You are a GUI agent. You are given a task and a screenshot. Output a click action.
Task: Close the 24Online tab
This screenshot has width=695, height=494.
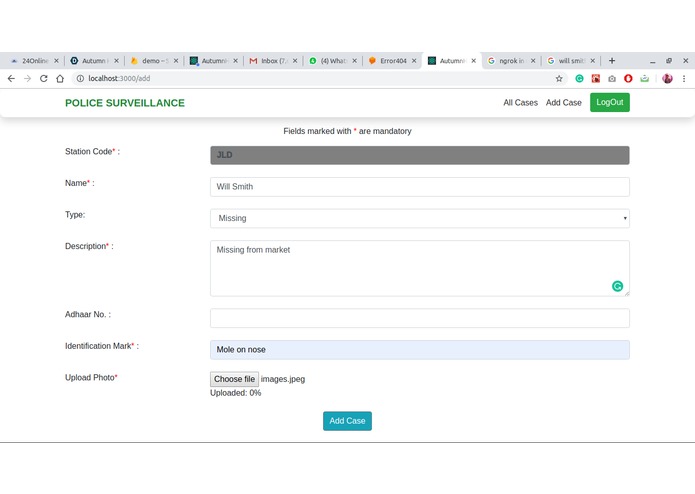[56, 61]
